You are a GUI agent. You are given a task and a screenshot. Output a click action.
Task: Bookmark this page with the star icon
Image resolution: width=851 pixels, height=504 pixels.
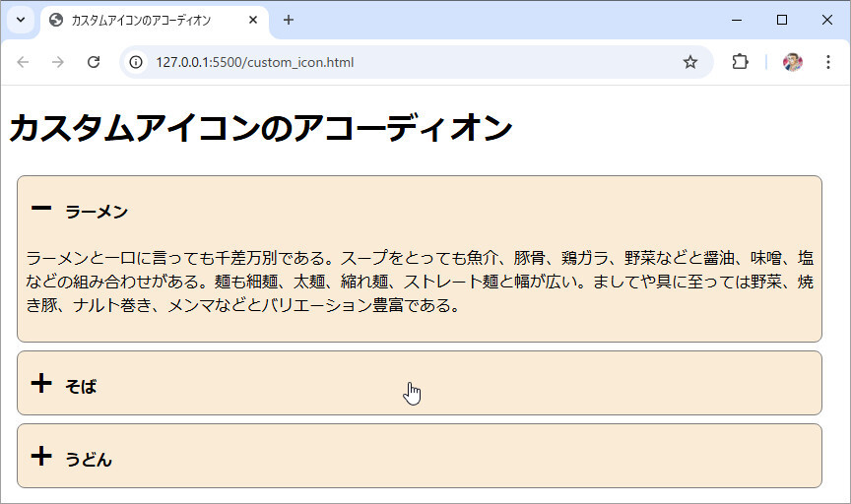[x=690, y=62]
